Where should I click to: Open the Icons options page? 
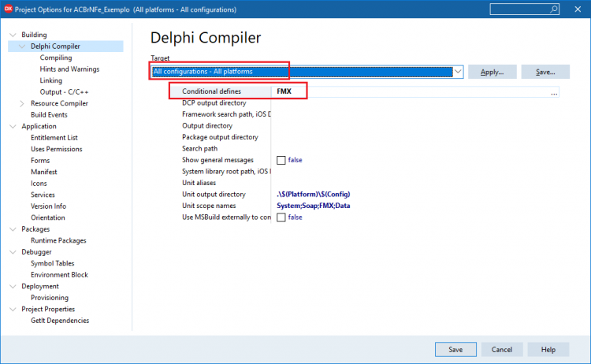(39, 183)
